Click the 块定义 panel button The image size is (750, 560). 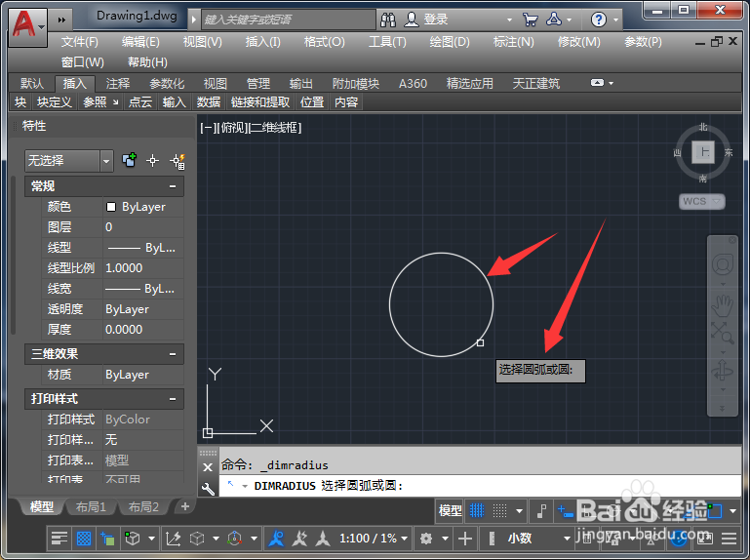(x=55, y=101)
